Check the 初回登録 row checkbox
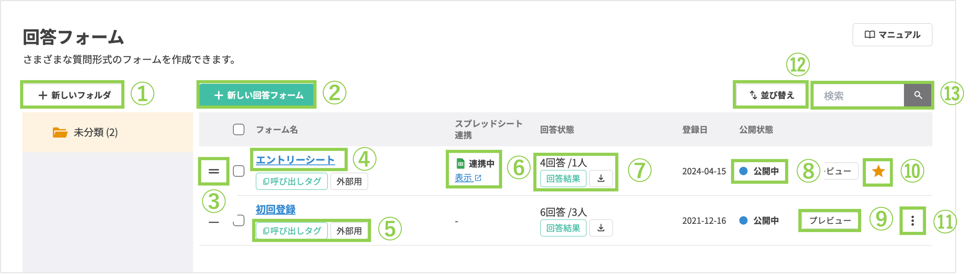Image resolution: width=980 pixels, height=274 pixels. pyautogui.click(x=239, y=220)
